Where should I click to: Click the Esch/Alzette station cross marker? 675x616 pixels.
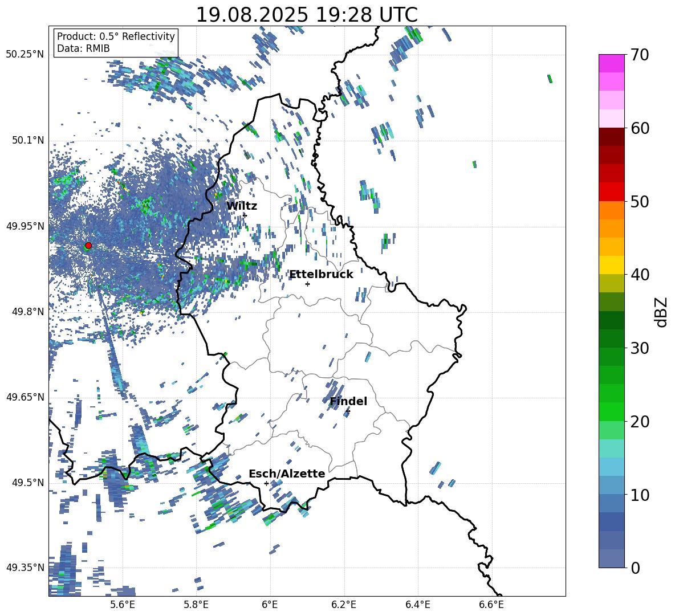pos(266,483)
